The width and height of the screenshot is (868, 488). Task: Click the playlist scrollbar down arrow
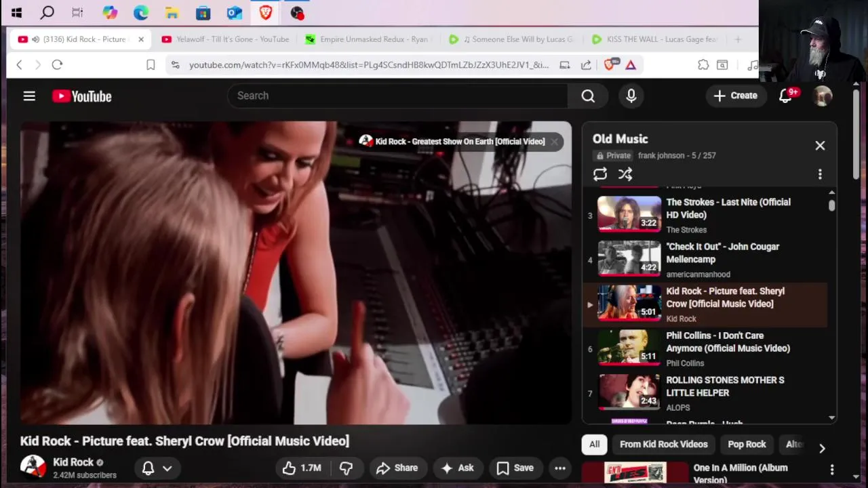pyautogui.click(x=831, y=418)
